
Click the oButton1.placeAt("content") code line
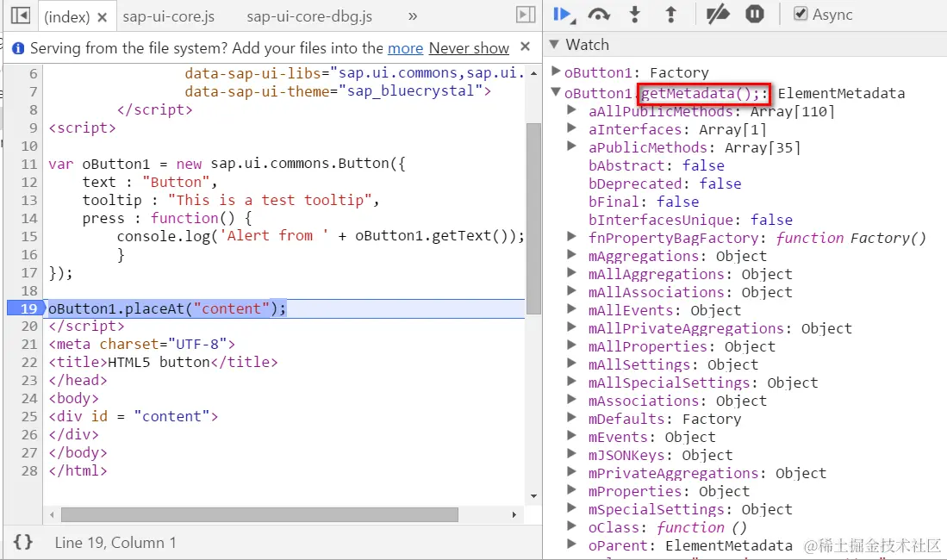[x=166, y=308]
